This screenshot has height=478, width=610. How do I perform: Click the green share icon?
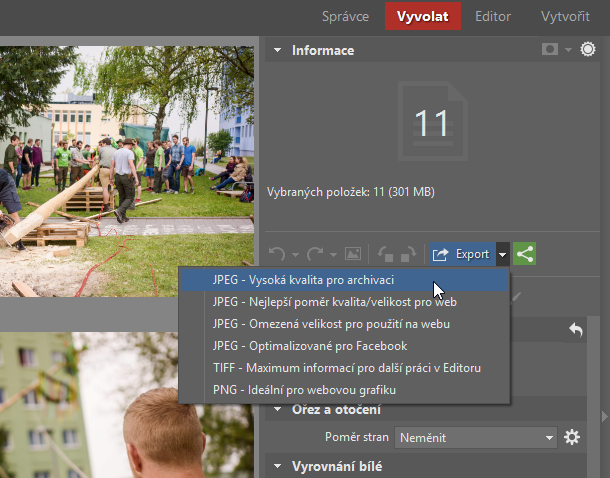(524, 254)
